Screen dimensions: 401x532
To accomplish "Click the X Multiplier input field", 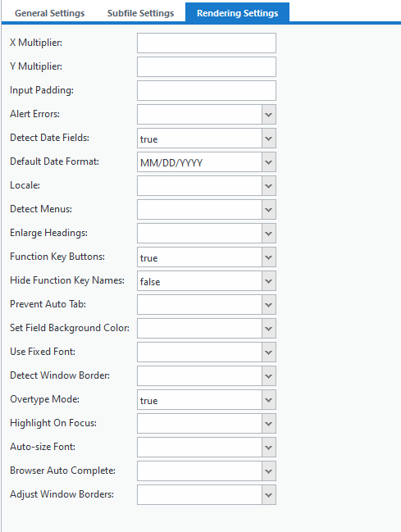I will (207, 43).
